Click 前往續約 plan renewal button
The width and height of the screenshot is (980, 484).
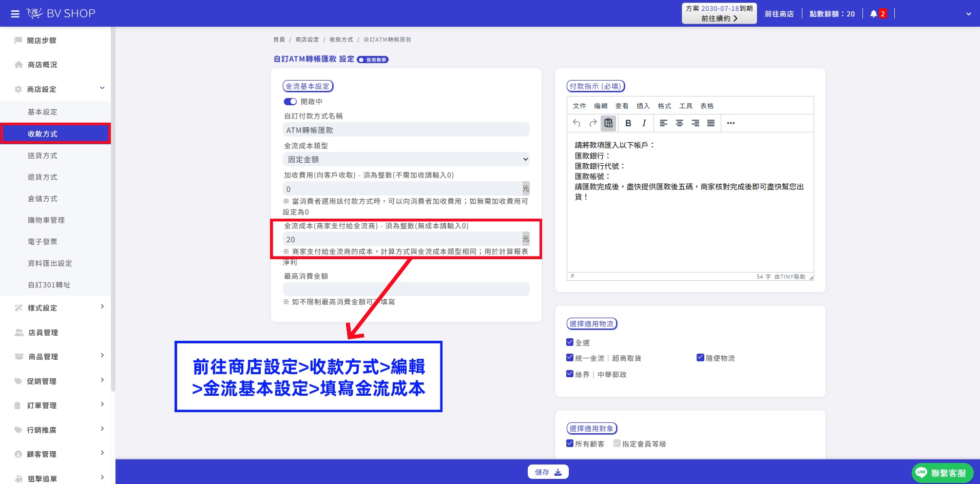(x=719, y=18)
